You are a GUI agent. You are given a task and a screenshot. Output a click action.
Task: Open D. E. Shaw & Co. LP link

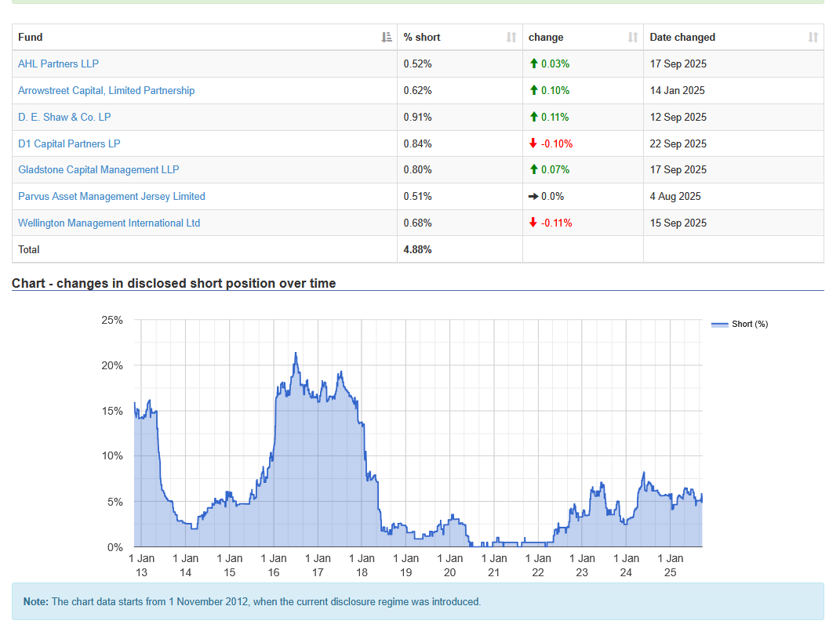pyautogui.click(x=64, y=118)
